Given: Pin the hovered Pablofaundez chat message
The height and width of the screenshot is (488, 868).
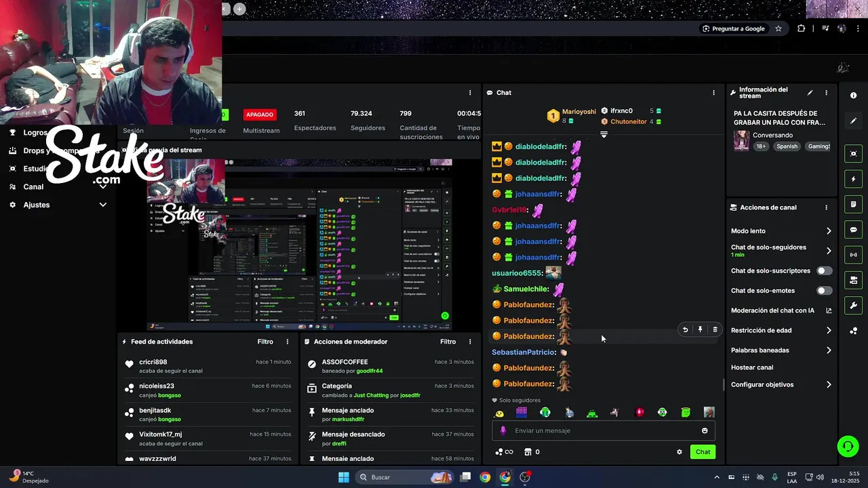Looking at the screenshot, I should point(700,330).
